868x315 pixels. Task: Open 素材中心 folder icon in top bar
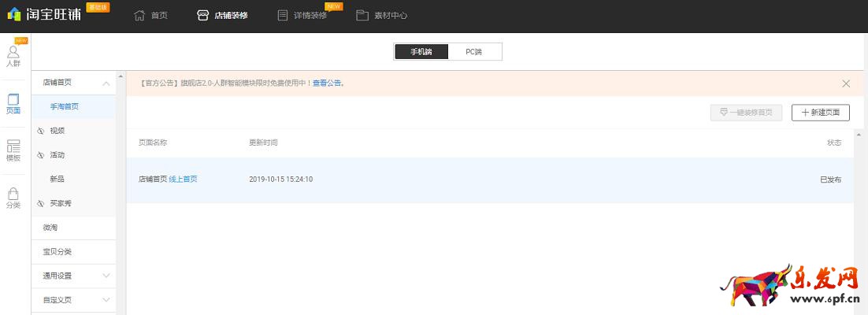pyautogui.click(x=362, y=15)
